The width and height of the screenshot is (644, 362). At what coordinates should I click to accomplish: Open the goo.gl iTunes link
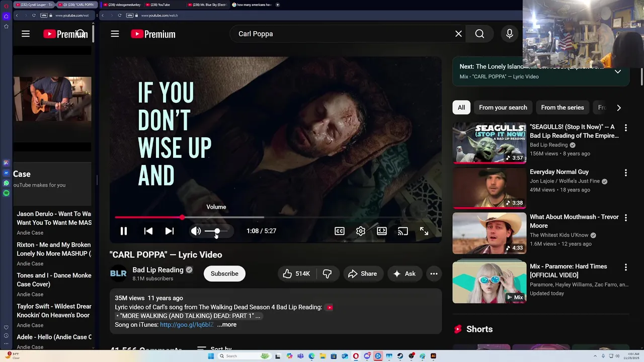coord(187,325)
